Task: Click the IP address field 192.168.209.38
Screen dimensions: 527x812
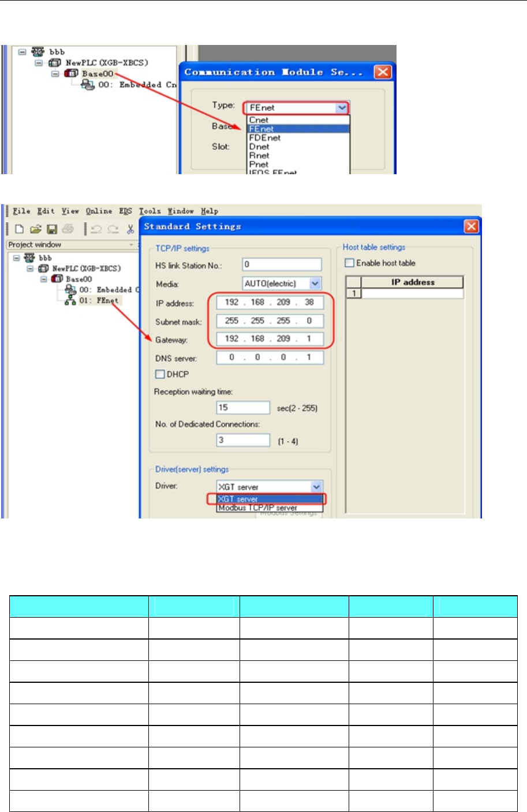Action: coord(270,302)
